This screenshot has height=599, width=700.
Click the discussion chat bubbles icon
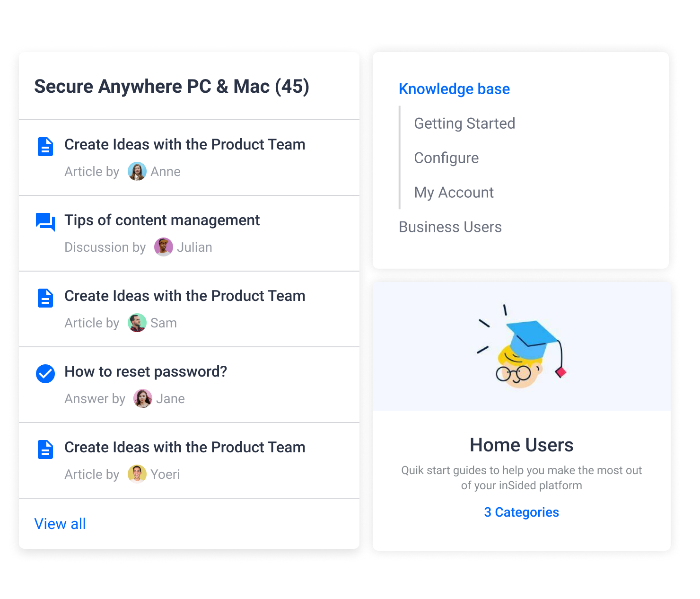(x=45, y=222)
